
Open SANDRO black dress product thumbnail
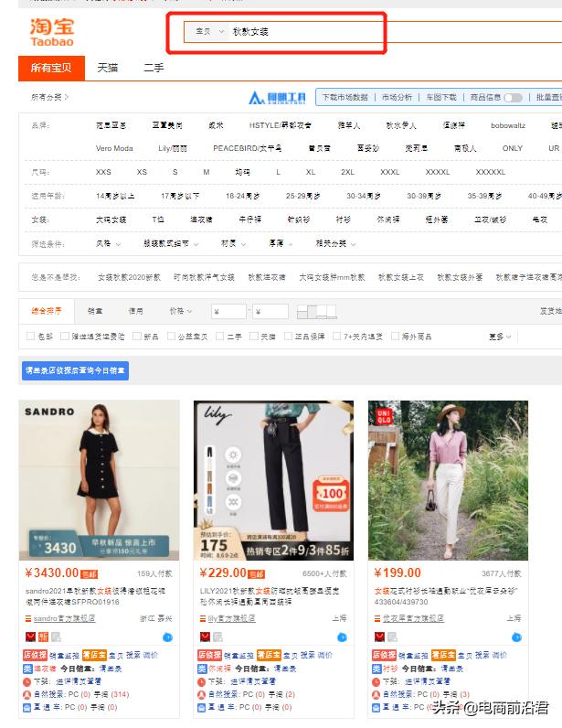click(x=100, y=480)
